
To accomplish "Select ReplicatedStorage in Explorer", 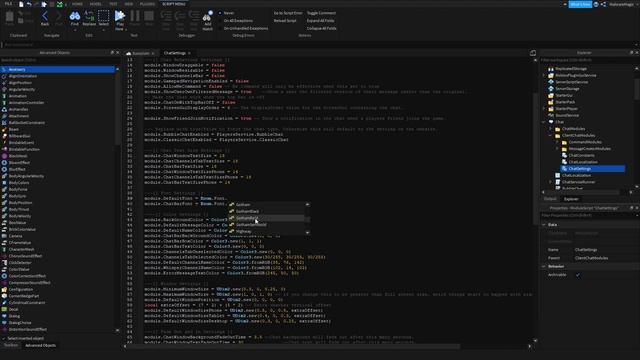I will [x=571, y=69].
